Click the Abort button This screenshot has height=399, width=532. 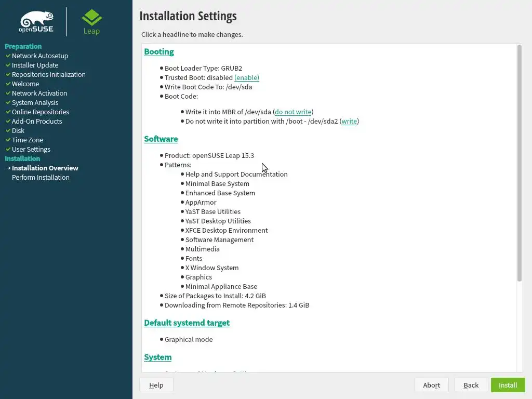coord(432,385)
